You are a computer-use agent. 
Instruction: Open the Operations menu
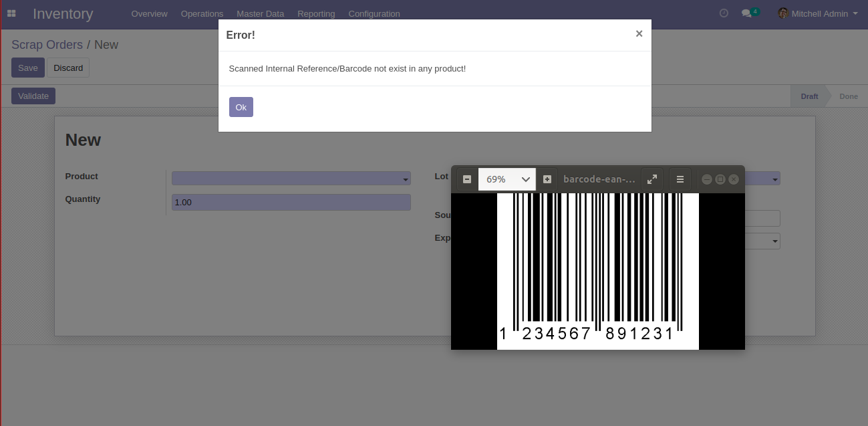click(202, 13)
